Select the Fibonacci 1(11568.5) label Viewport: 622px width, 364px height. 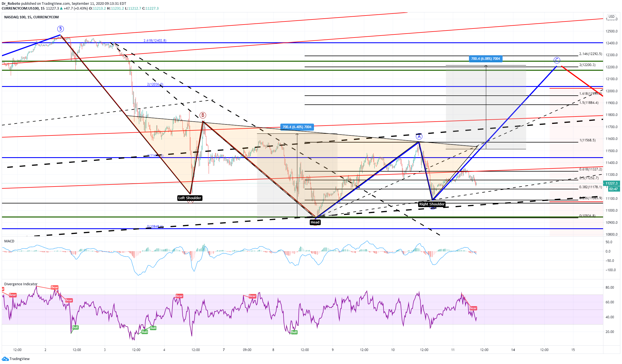[587, 140]
